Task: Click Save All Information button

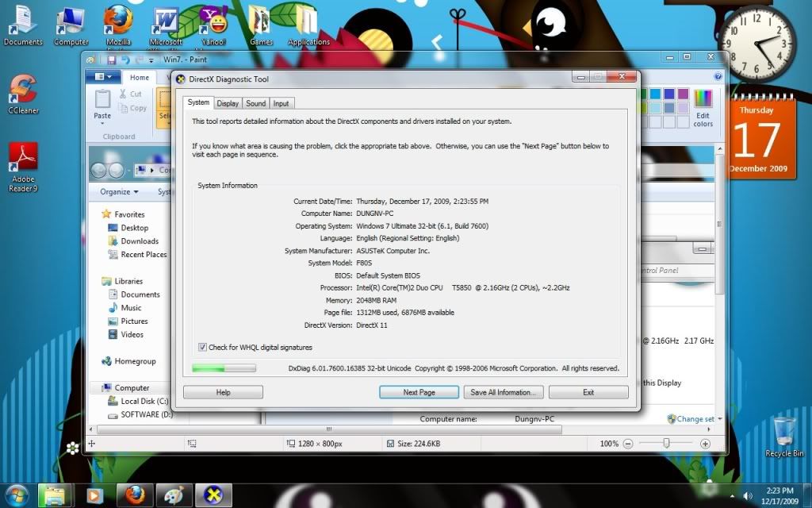Action: (x=504, y=392)
